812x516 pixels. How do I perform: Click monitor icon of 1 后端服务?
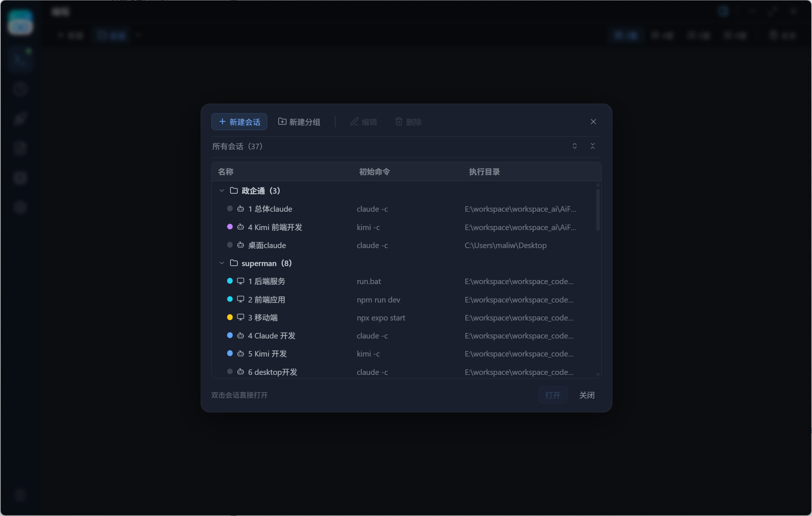[x=240, y=281]
